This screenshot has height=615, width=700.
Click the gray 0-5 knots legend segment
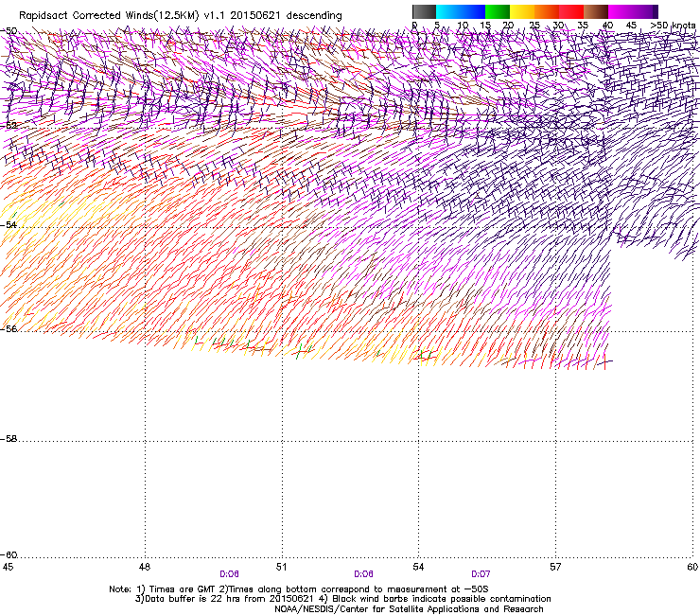(424, 11)
